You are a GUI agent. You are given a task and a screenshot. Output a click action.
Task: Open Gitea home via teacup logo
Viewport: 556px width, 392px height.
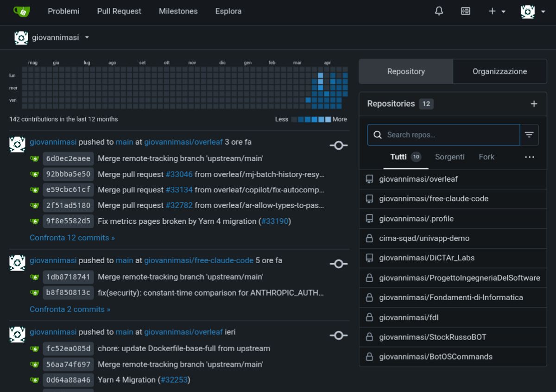21,11
